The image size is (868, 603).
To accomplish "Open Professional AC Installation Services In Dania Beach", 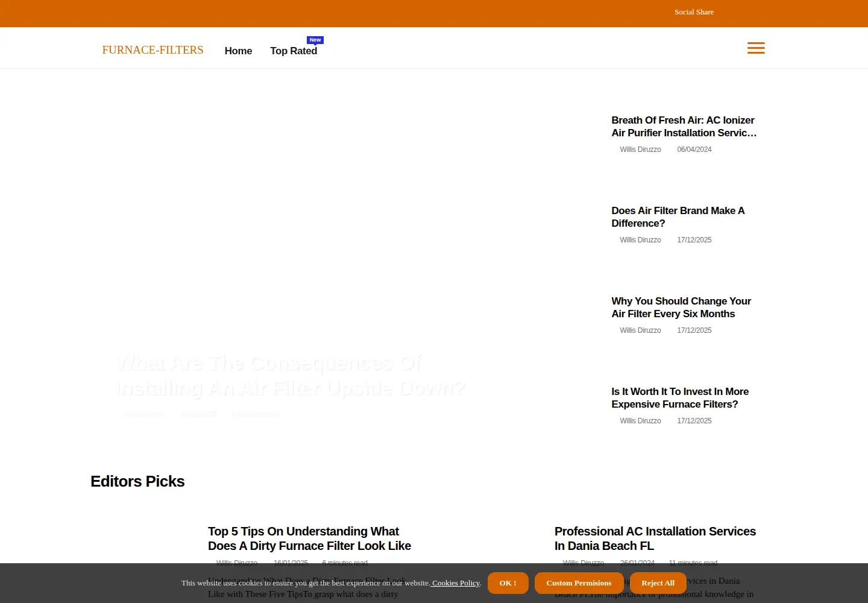I will coord(655,538).
